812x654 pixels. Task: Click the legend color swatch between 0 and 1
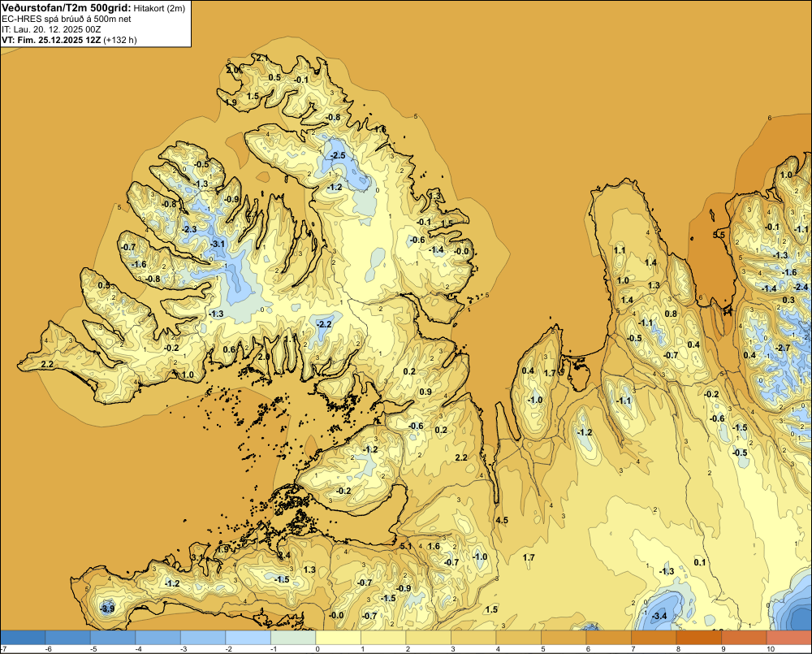[338, 638]
